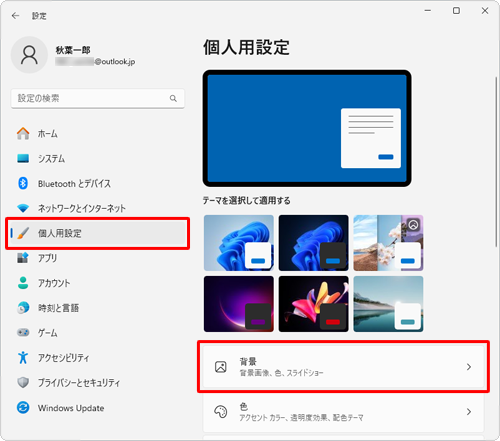The image size is (500, 441).
Task: Apply the cherry blossom spotlight theme
Action: pyautogui.click(x=388, y=243)
